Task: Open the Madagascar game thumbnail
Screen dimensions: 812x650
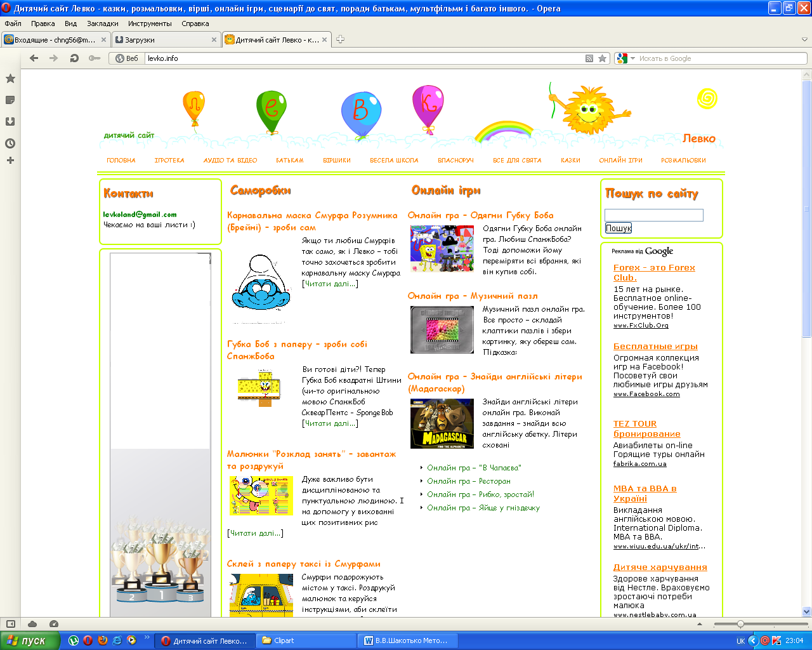Action: click(442, 423)
